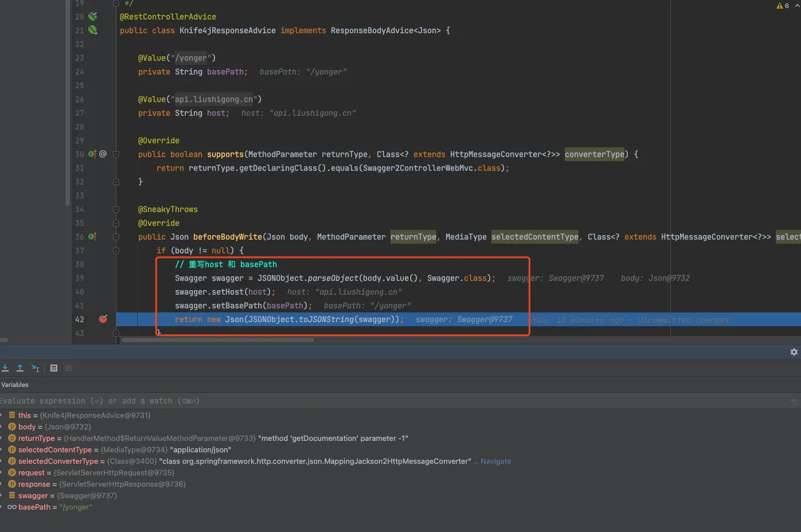
Task: Select the Variables panel tab
Action: pyautogui.click(x=15, y=385)
